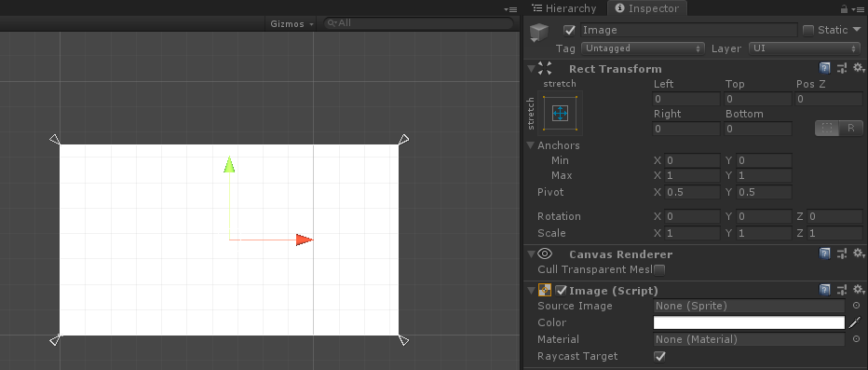Click the red X-axis move arrow
This screenshot has width=868, height=370.
[x=305, y=240]
